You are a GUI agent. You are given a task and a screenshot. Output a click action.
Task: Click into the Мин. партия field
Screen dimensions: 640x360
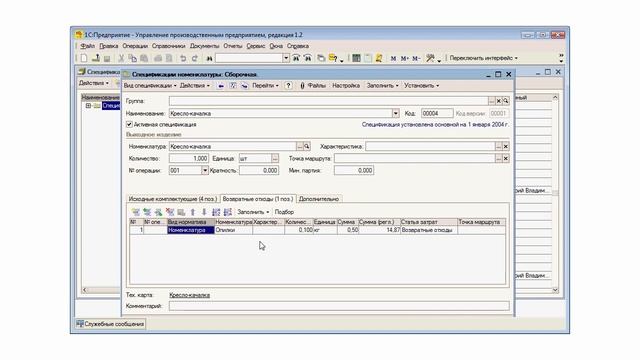(x=354, y=171)
